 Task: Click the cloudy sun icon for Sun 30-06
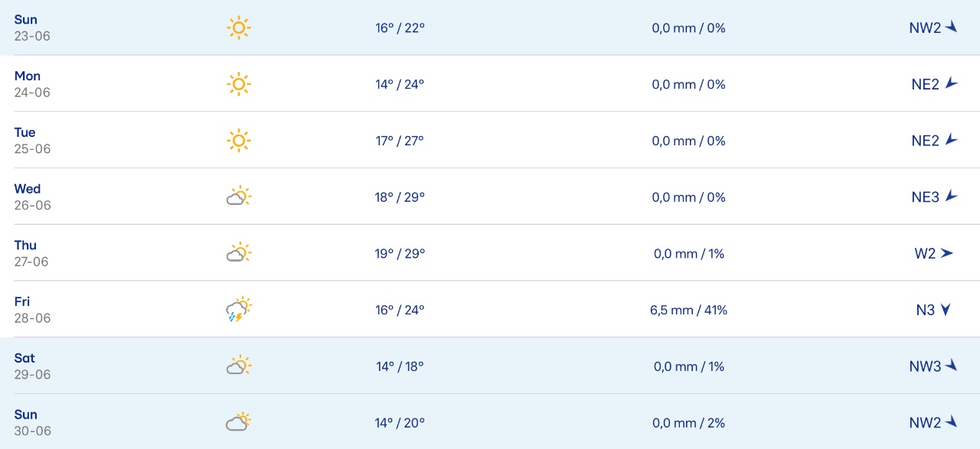[x=239, y=422]
